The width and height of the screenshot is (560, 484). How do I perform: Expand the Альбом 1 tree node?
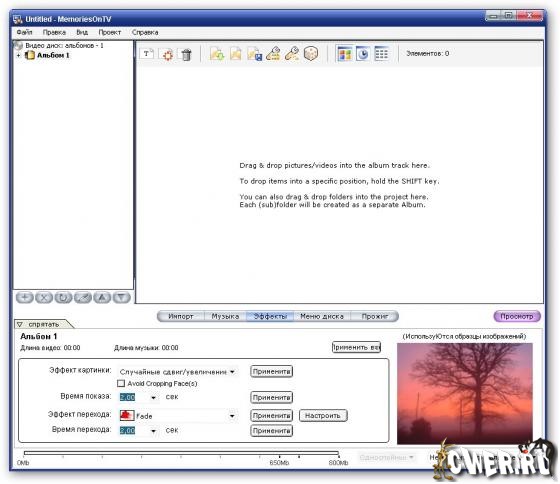19,55
